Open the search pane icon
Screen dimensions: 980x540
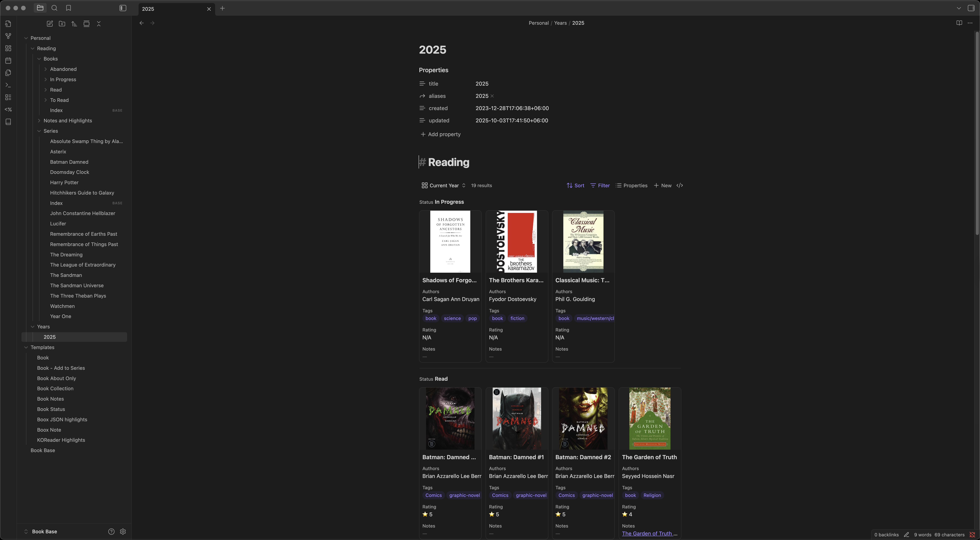54,8
